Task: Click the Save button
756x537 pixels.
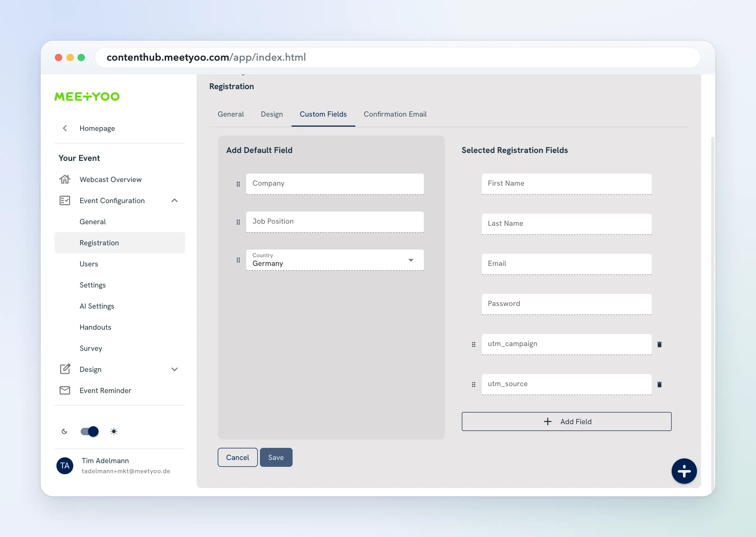Action: [x=276, y=457]
